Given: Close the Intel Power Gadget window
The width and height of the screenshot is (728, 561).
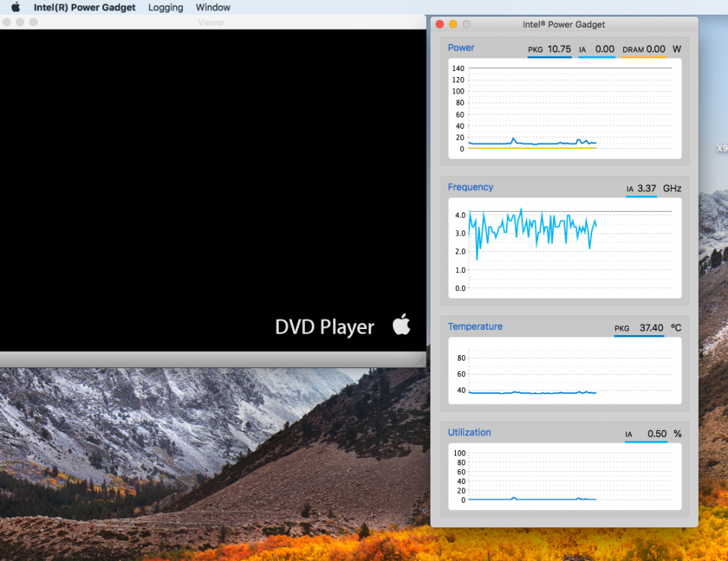Looking at the screenshot, I should [439, 24].
